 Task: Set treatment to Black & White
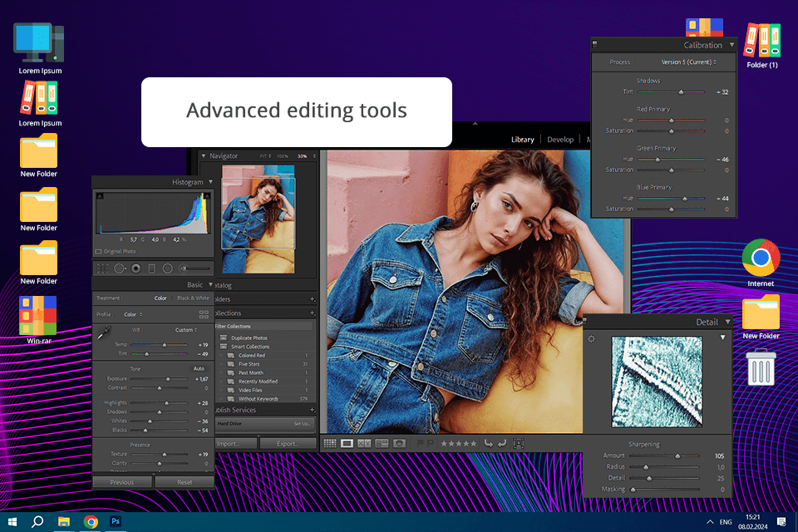click(193, 298)
